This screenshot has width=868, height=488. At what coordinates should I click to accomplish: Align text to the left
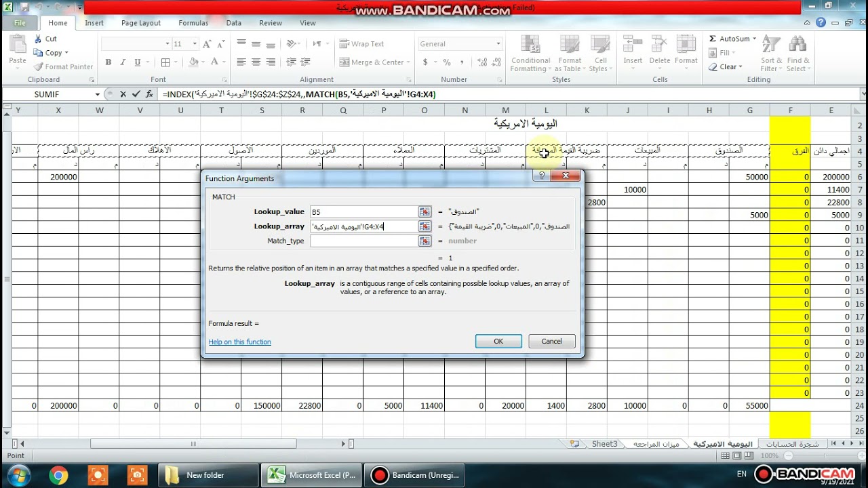click(241, 62)
